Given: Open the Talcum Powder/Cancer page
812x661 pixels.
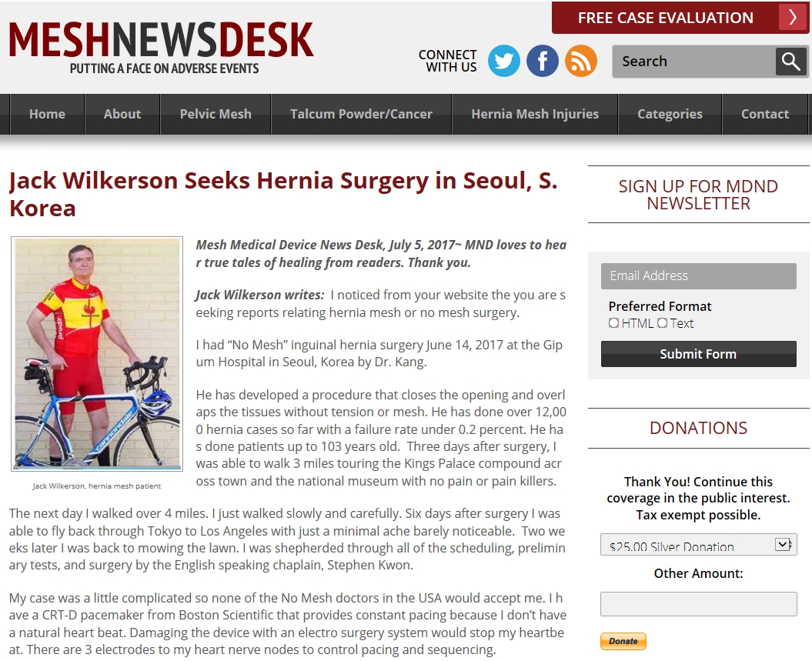Looking at the screenshot, I should coord(361,114).
